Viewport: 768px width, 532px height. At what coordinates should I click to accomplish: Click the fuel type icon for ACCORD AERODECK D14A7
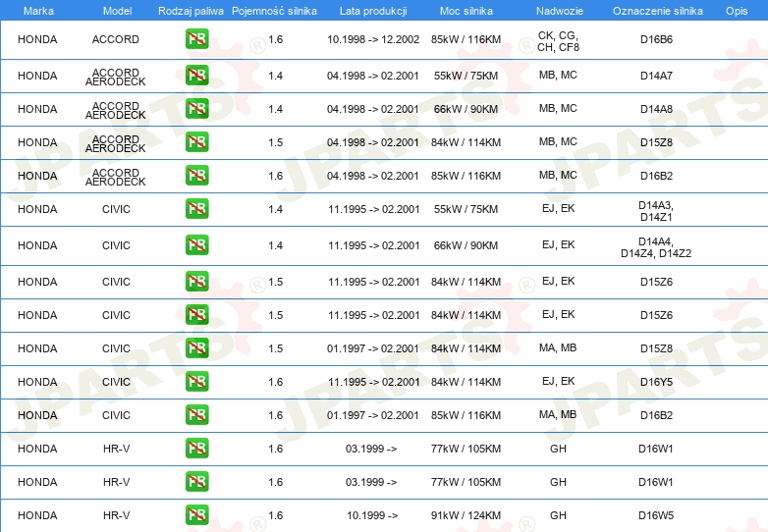point(196,76)
